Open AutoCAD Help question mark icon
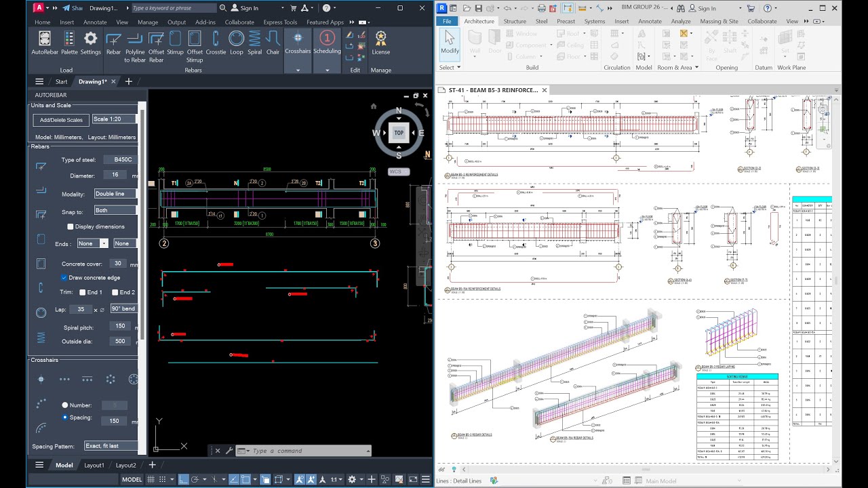 coord(326,8)
